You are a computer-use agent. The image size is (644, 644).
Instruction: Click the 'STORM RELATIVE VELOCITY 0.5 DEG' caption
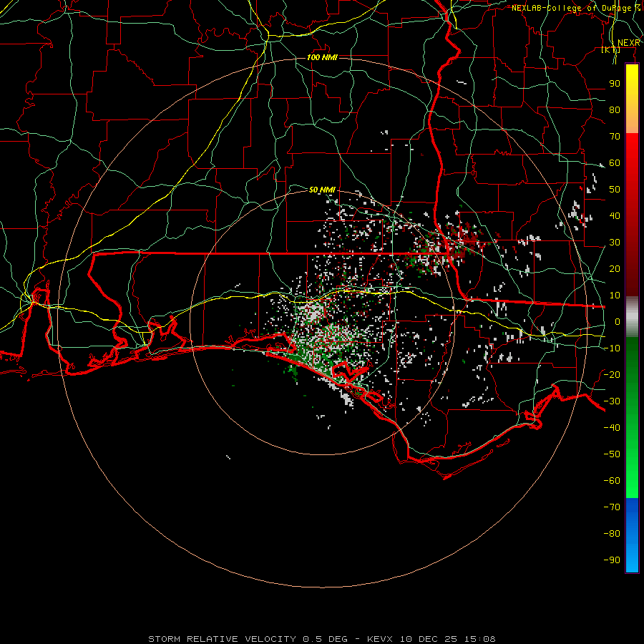click(248, 639)
